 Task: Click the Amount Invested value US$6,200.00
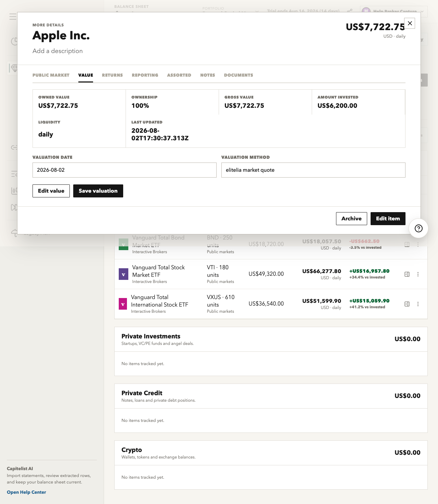coord(337,106)
